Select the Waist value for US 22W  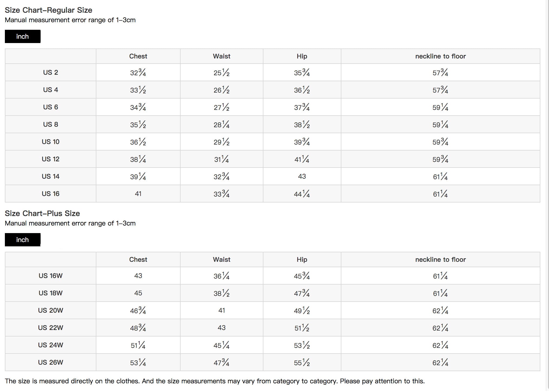[x=221, y=328]
